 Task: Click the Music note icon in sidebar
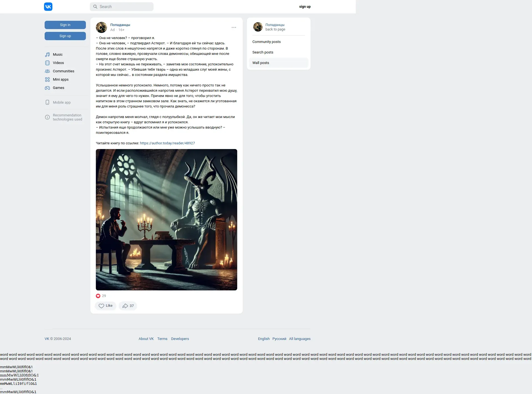(47, 55)
